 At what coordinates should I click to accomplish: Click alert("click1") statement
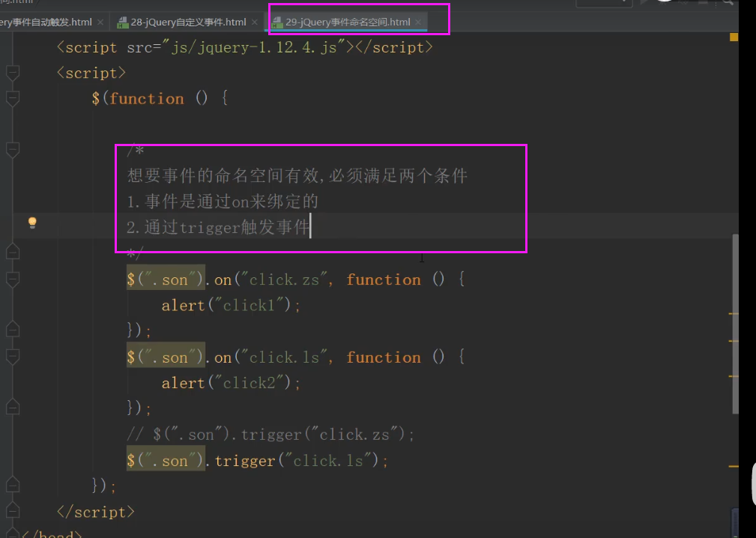click(x=231, y=306)
